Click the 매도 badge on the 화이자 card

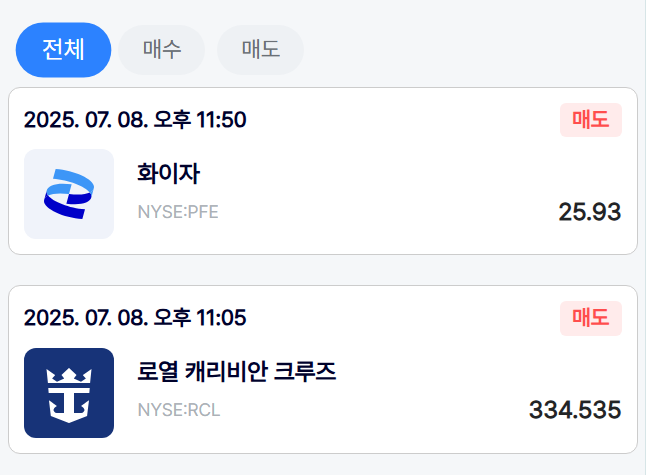pyautogui.click(x=591, y=120)
